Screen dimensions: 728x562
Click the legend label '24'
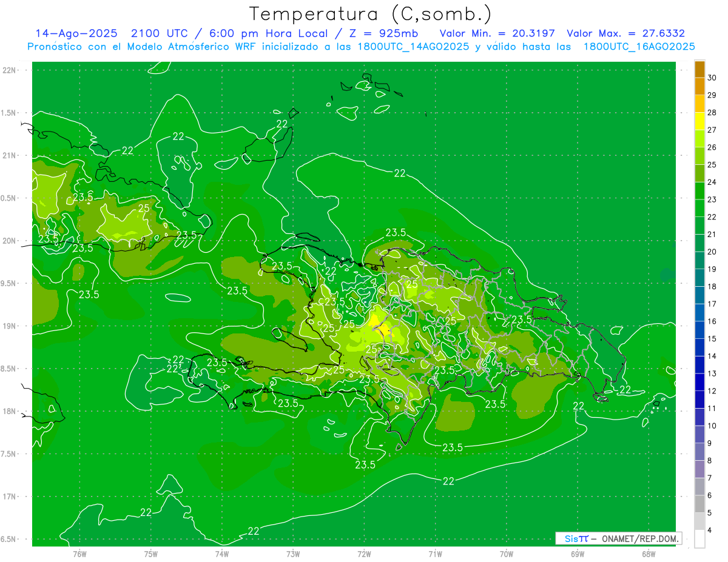[x=713, y=182]
